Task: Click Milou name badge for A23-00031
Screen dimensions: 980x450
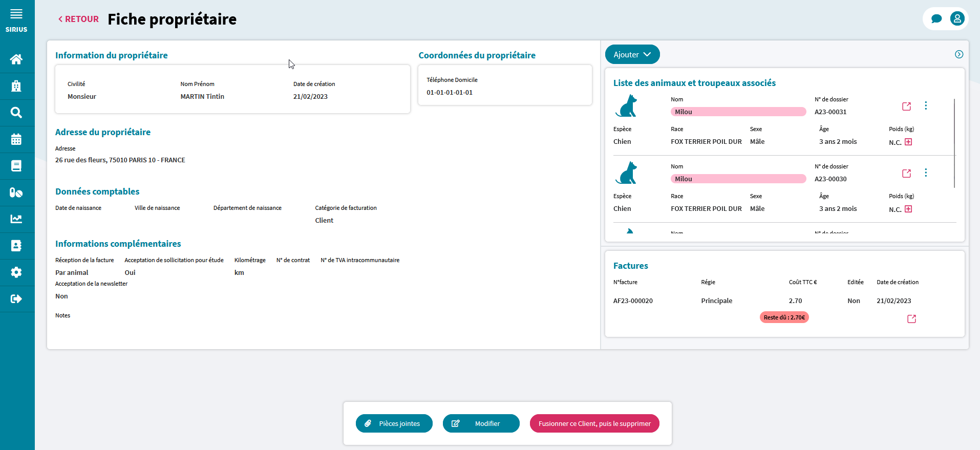Action: (738, 112)
